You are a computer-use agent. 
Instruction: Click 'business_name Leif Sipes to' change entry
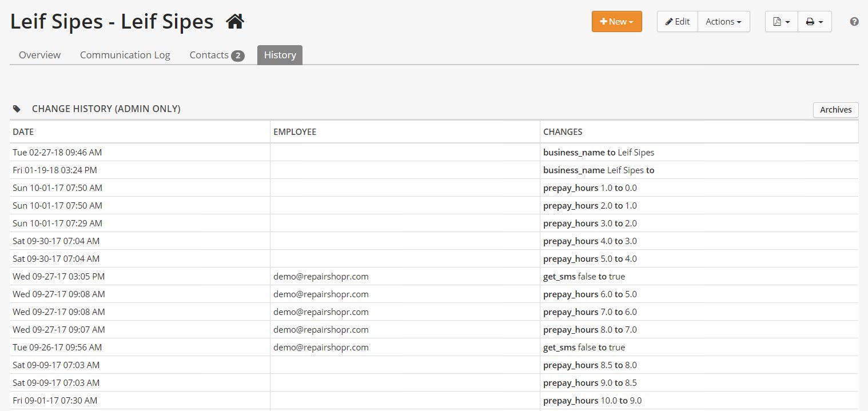[599, 170]
